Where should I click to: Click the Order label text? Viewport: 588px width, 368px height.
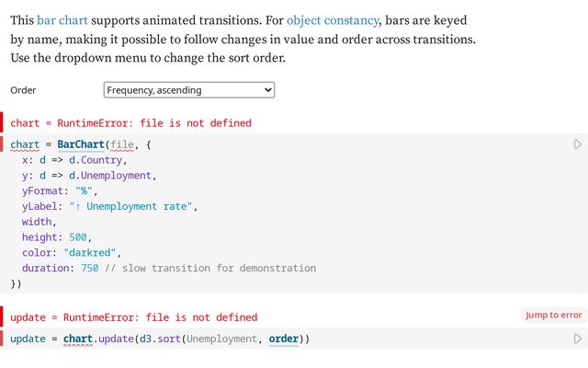tap(24, 90)
